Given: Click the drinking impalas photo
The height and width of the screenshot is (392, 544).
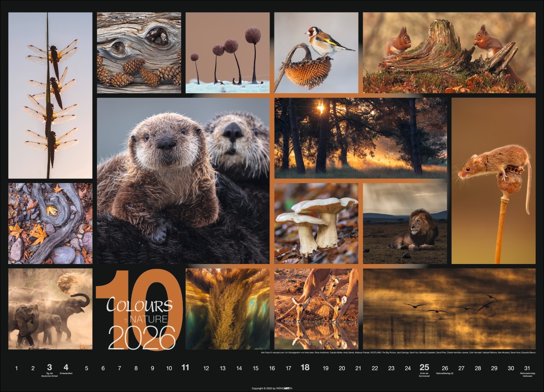Looking at the screenshot, I should point(316,309).
